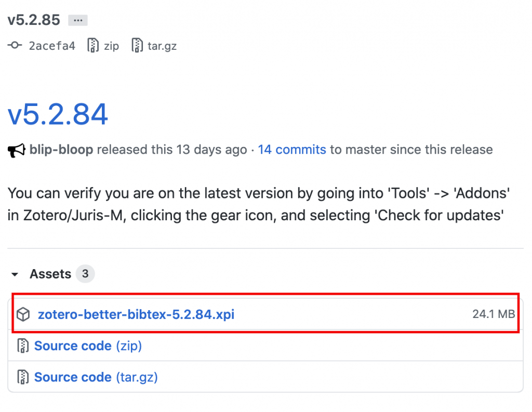The height and width of the screenshot is (412, 532).
Task: Collapse the Assets disclosure triangle
Action: coord(15,274)
